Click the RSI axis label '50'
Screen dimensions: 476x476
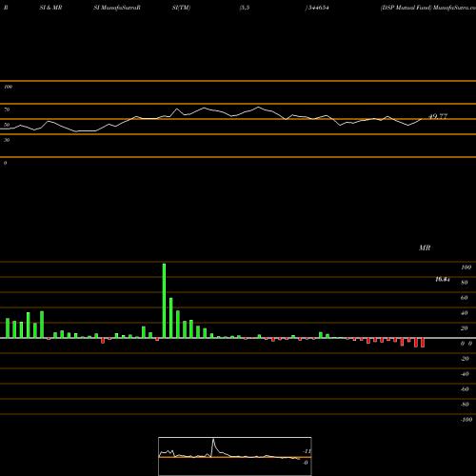[7, 125]
